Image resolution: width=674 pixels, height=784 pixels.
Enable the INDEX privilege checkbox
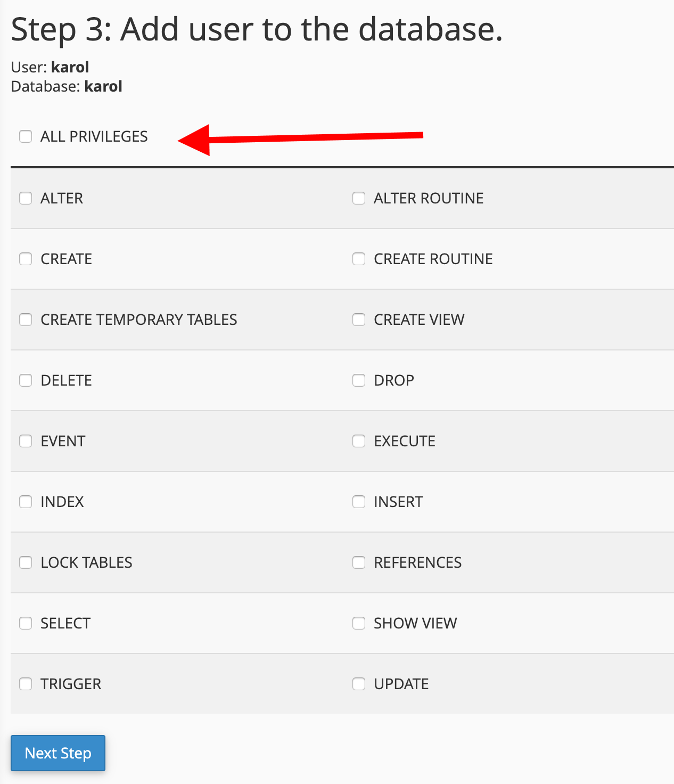point(26,502)
